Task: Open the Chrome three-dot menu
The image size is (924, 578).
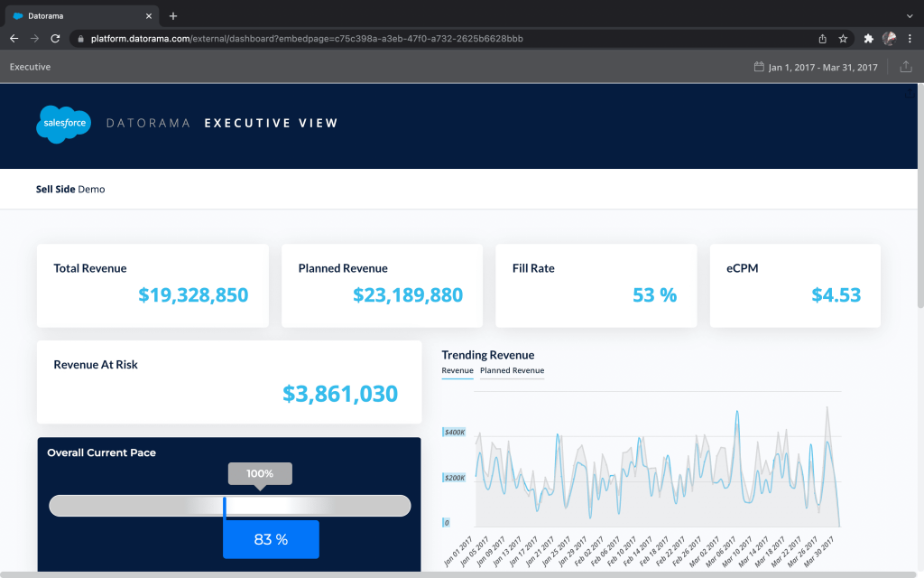Action: [910, 39]
